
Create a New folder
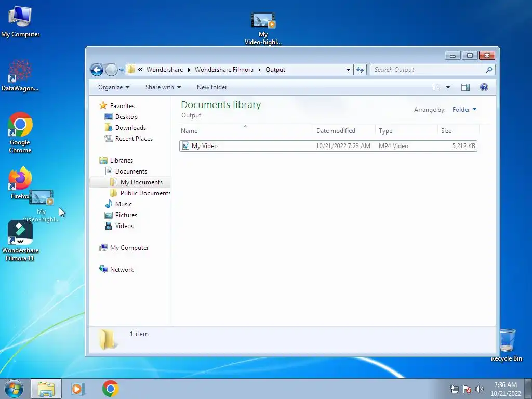pos(212,87)
